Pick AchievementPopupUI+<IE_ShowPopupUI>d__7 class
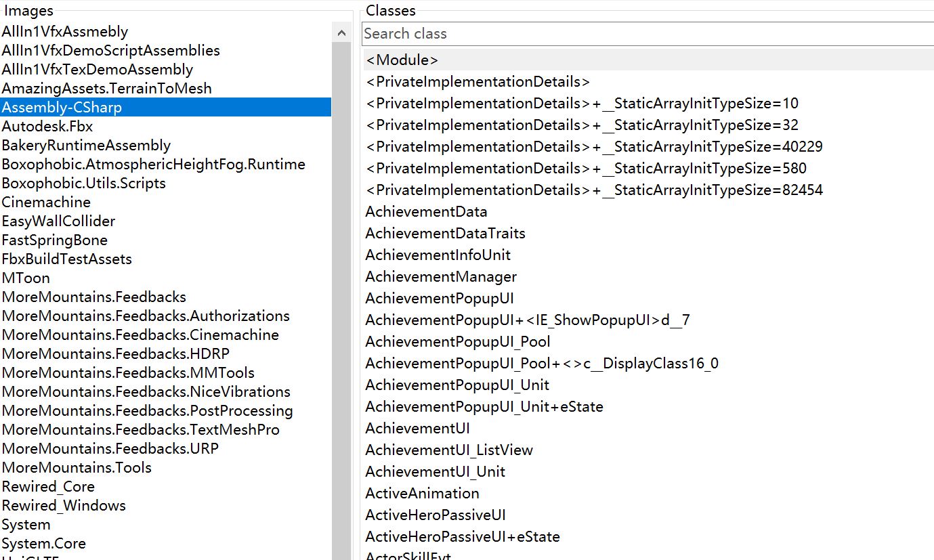 [649, 320]
